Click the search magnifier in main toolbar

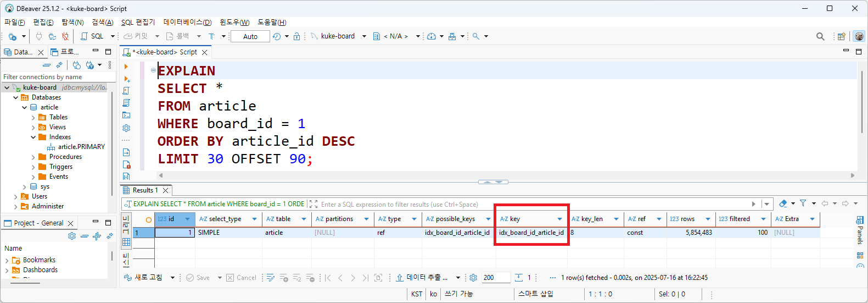476,36
